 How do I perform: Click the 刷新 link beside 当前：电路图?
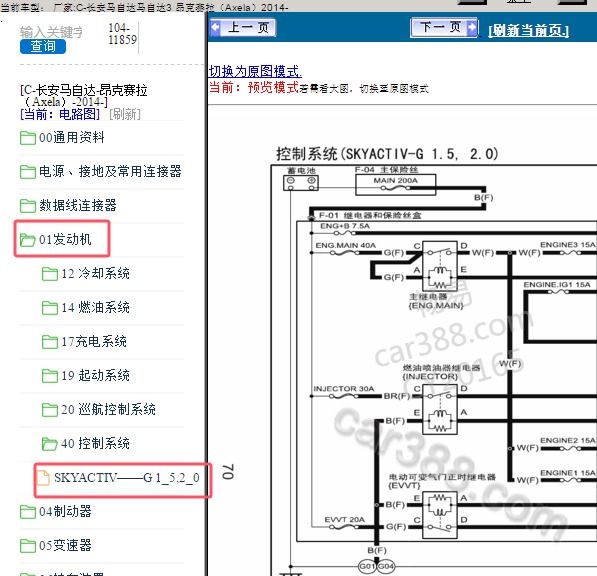(x=125, y=114)
